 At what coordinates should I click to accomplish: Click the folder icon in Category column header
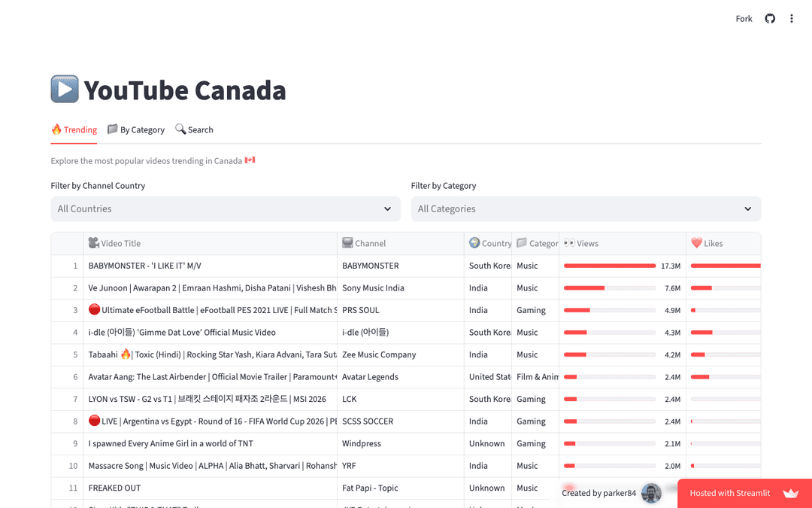coord(522,242)
